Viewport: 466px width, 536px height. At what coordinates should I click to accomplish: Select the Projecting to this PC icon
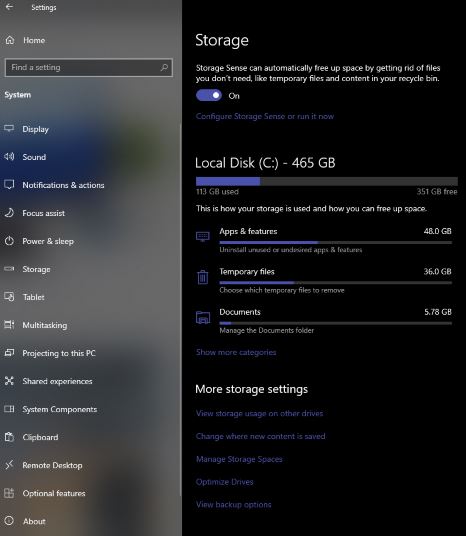point(9,353)
